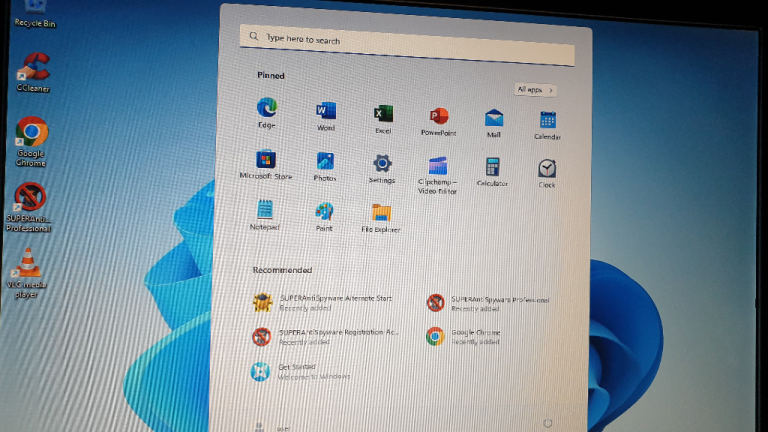Screen dimensions: 768x432
Task: Open the Mail app
Action: click(494, 118)
